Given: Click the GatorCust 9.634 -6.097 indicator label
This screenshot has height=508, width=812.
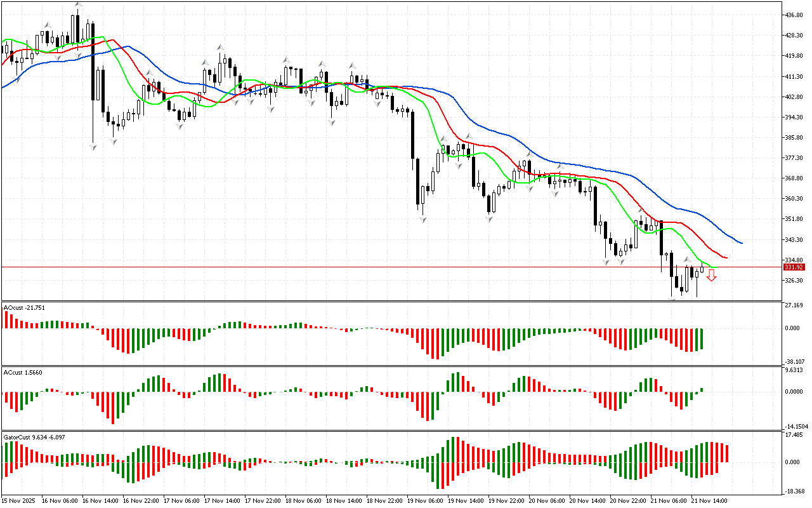Looking at the screenshot, I should pos(34,437).
